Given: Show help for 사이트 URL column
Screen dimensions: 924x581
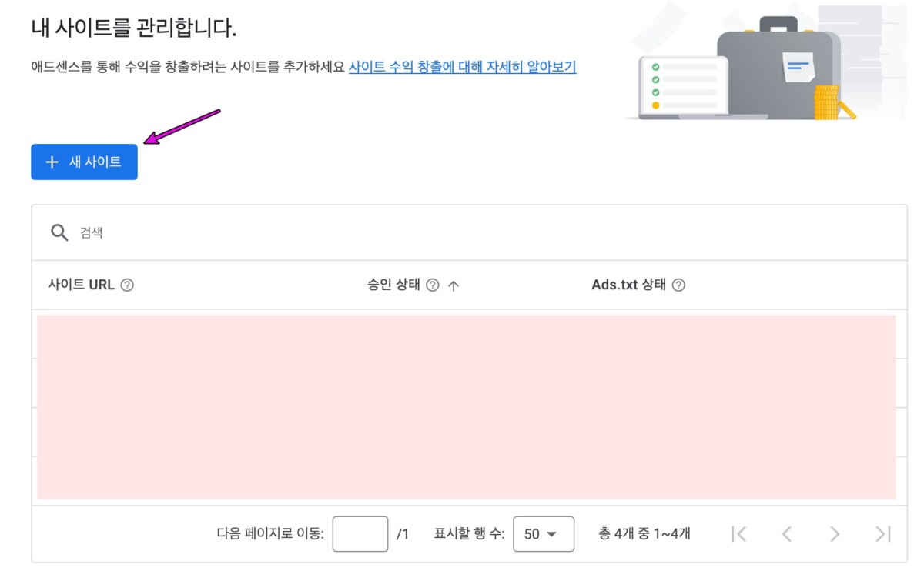Looking at the screenshot, I should pos(128,285).
